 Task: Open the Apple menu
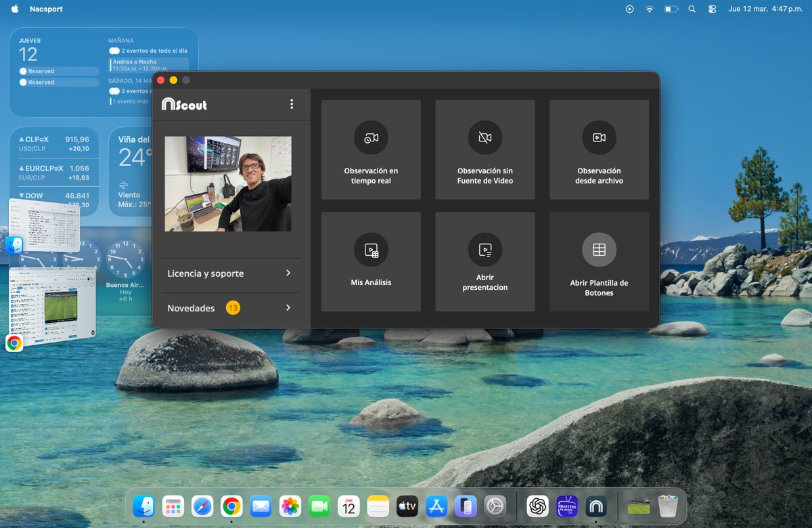(15, 9)
